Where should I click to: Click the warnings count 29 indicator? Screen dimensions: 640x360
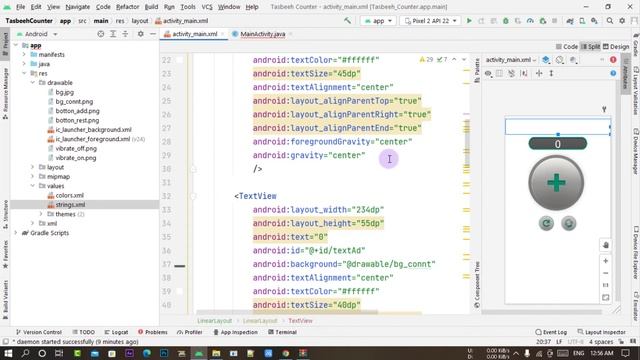pos(426,60)
